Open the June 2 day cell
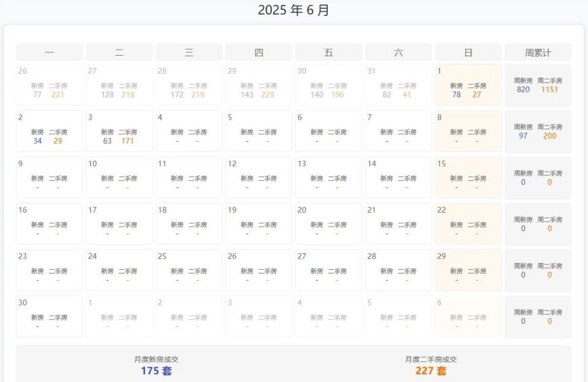Viewport: 588px width, 382px height. point(49,131)
